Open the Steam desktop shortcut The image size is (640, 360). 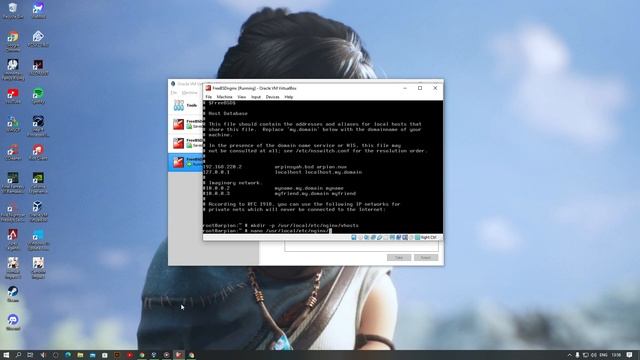tap(13, 294)
